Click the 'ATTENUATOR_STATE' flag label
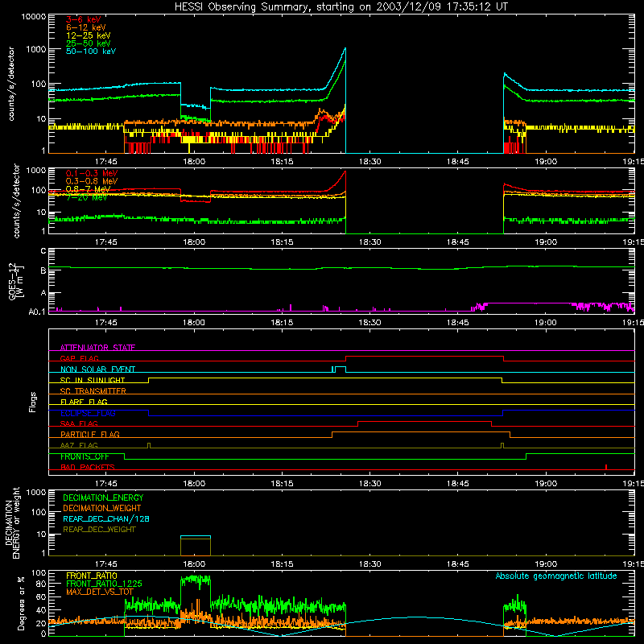This screenshot has width=644, height=644. pyautogui.click(x=97, y=348)
